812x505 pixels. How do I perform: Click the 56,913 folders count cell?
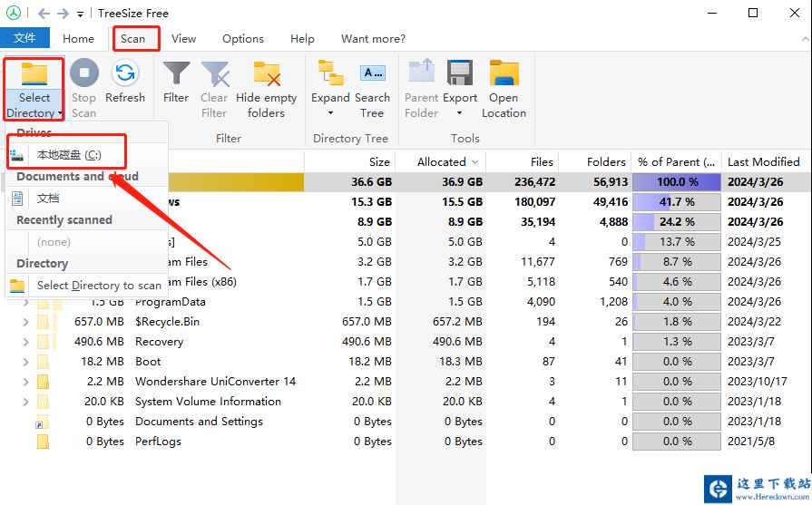(611, 182)
